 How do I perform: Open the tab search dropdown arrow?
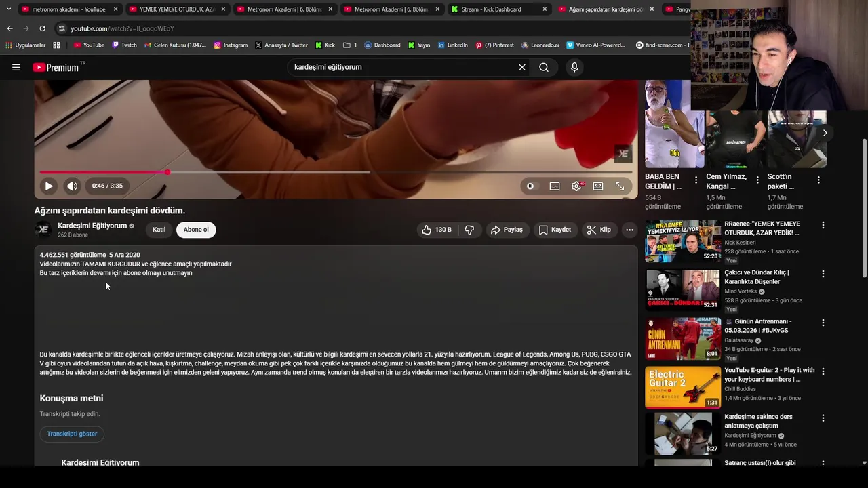[x=8, y=9]
